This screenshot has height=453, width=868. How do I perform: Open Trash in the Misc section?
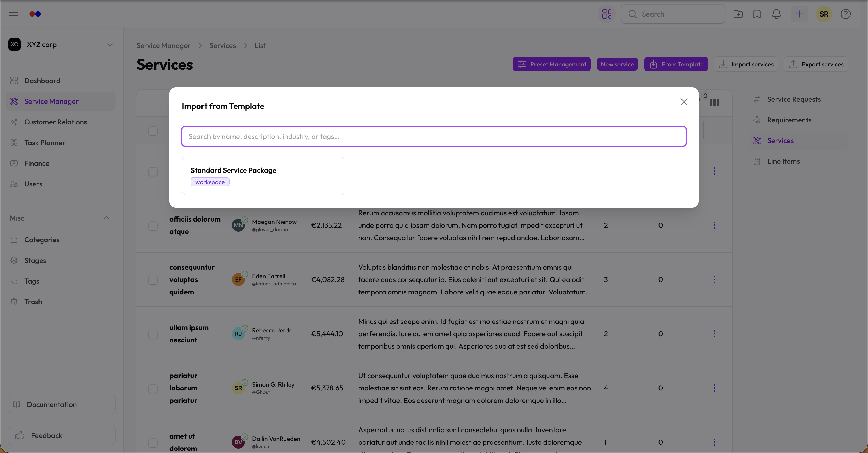(61, 302)
